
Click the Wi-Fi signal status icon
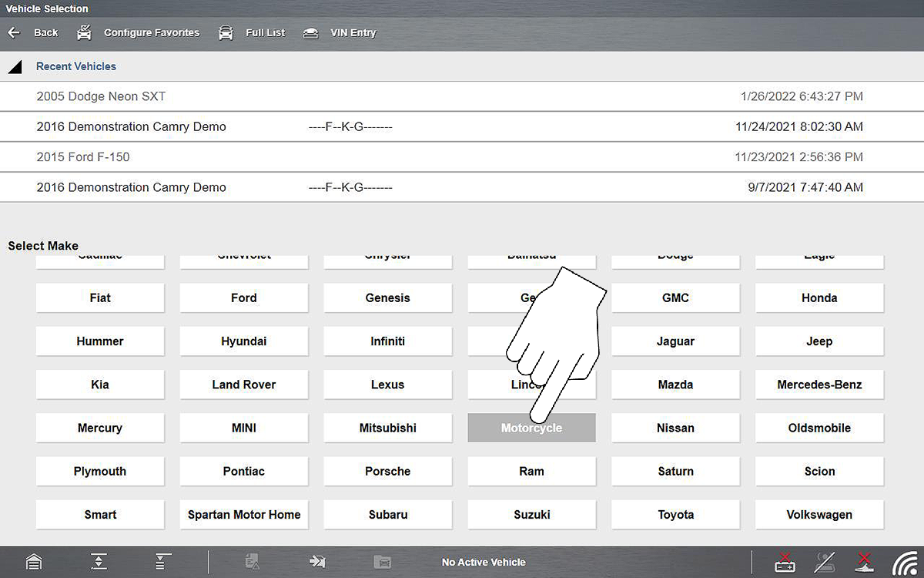coord(905,563)
